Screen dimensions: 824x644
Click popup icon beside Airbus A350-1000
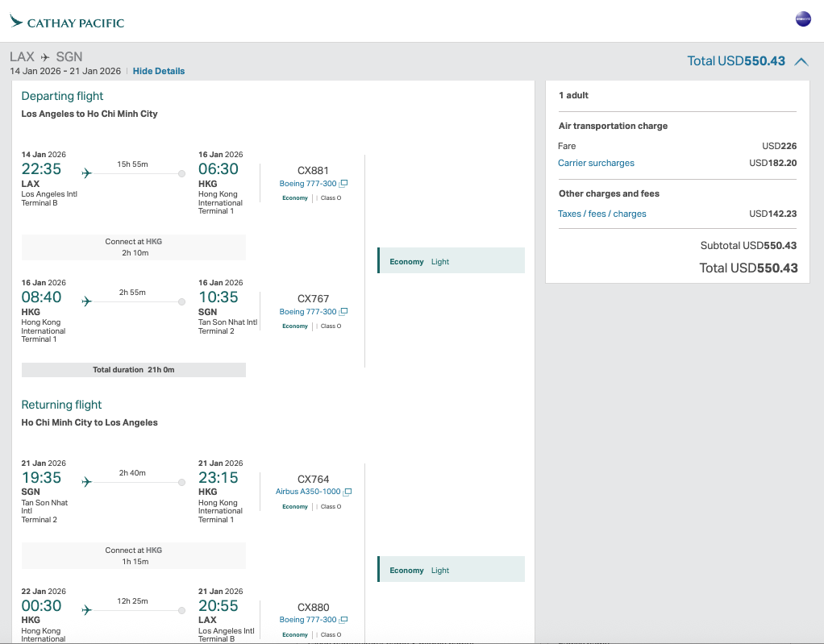click(x=347, y=492)
